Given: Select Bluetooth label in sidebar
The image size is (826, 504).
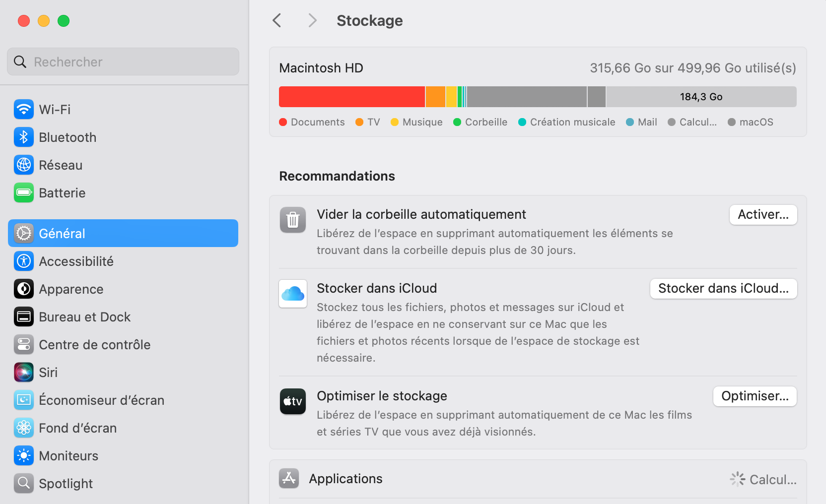Looking at the screenshot, I should [68, 137].
